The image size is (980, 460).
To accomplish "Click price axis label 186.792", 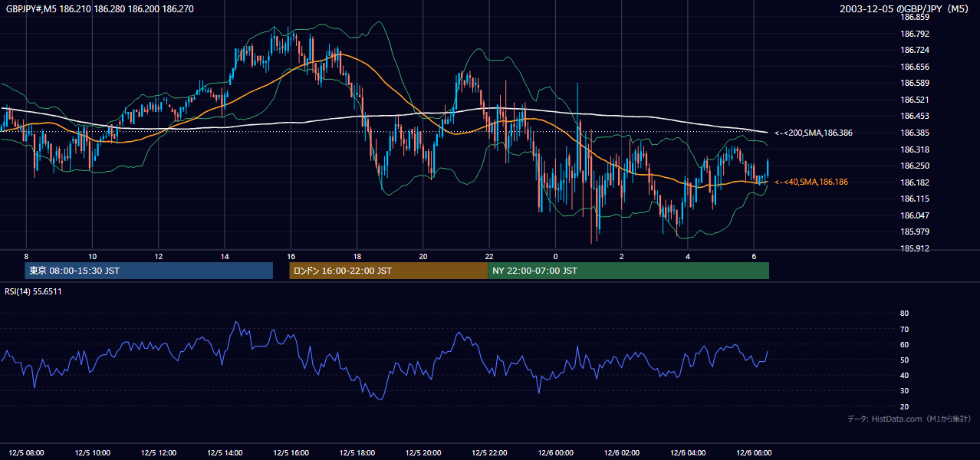I will tap(916, 34).
